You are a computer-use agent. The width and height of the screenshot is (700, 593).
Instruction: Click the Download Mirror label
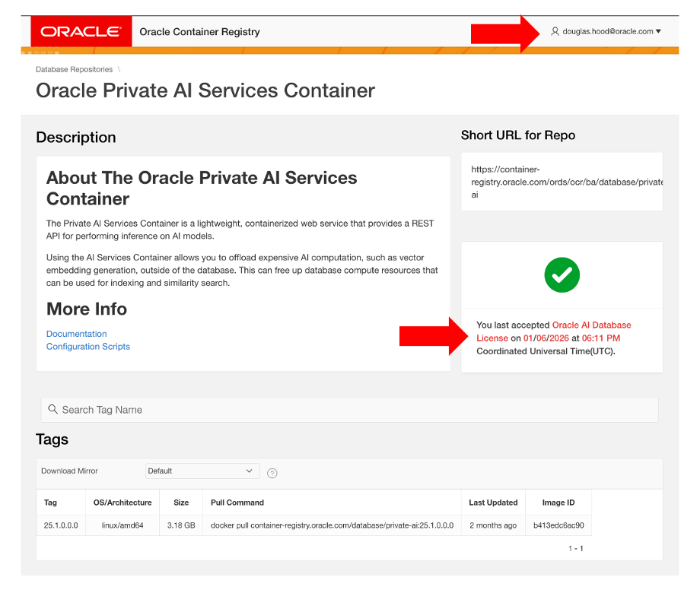tap(69, 471)
